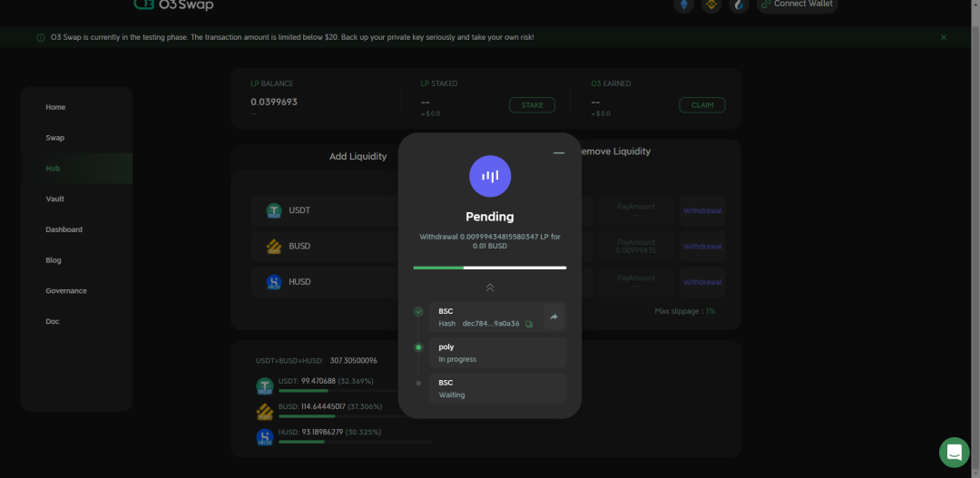
Task: Click the HUSD token icon in list
Action: (x=274, y=282)
